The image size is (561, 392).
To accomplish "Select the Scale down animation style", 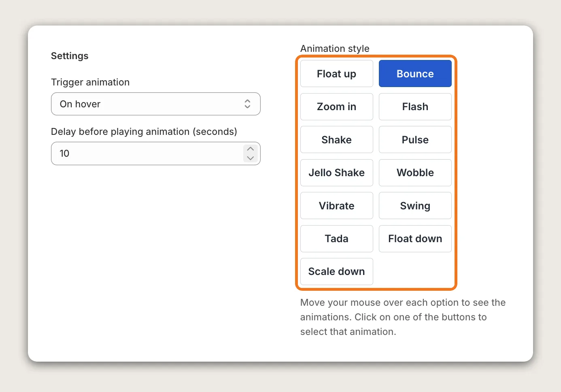I will [336, 271].
